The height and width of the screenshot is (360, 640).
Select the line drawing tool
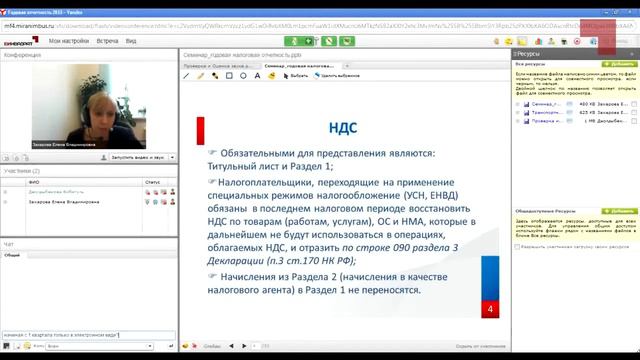tap(187, 76)
